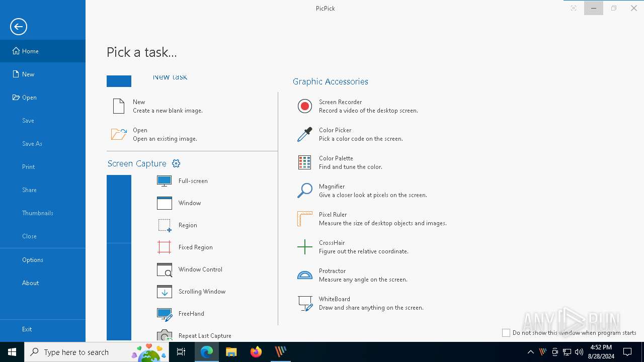Open the Color Palette grid icon
The image size is (644, 362).
click(305, 162)
